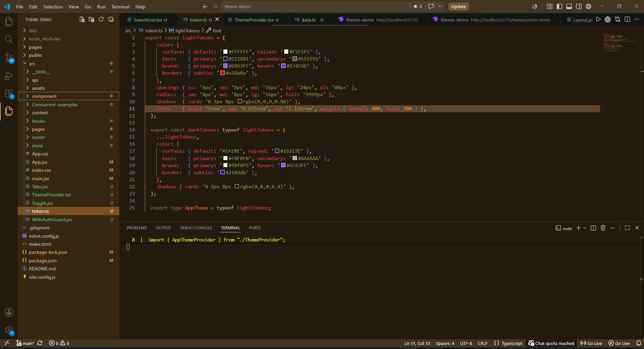Open the Terminal menu
Viewport: 644px width, 349px height.
pos(120,6)
